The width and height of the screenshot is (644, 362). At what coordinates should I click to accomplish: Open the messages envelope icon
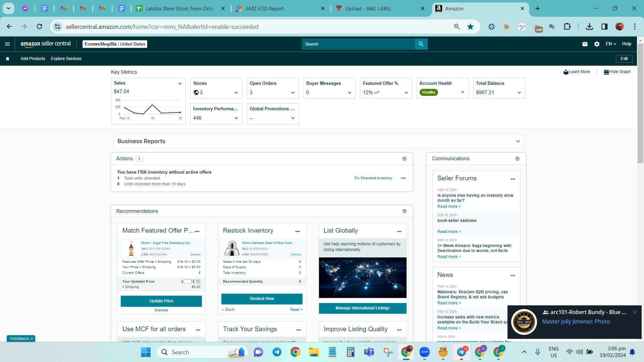point(585,44)
